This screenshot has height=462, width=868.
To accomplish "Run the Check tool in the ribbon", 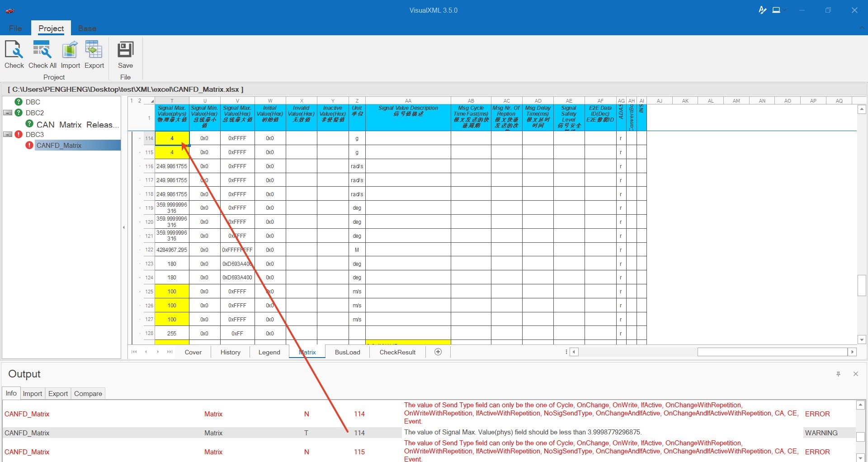I will 14,54.
